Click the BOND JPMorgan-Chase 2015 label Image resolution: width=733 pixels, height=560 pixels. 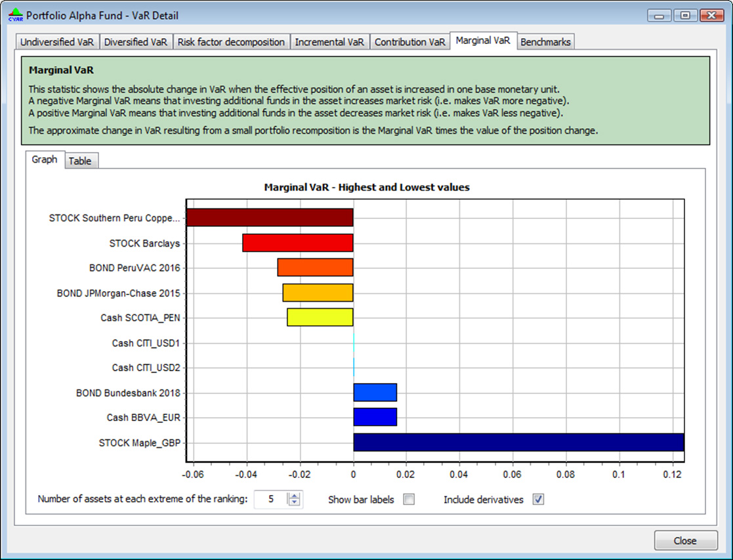coord(118,293)
